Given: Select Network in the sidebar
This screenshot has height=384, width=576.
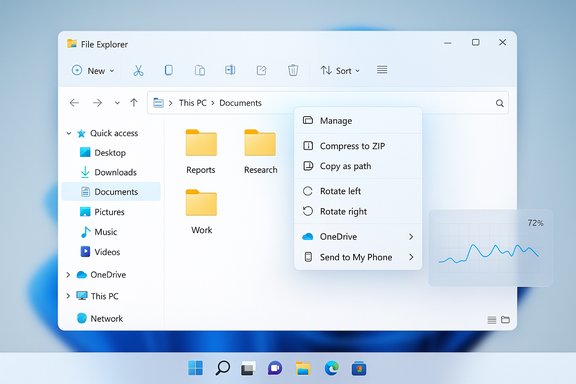Looking at the screenshot, I should (x=100, y=318).
